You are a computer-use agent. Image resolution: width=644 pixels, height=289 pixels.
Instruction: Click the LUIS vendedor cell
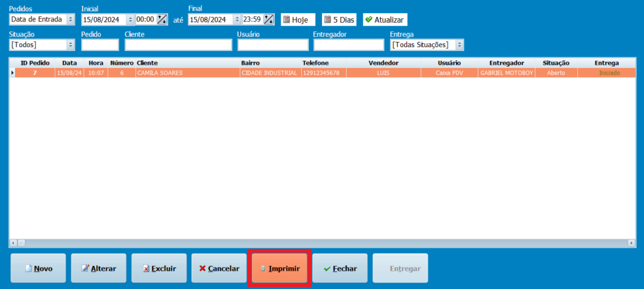tap(383, 73)
